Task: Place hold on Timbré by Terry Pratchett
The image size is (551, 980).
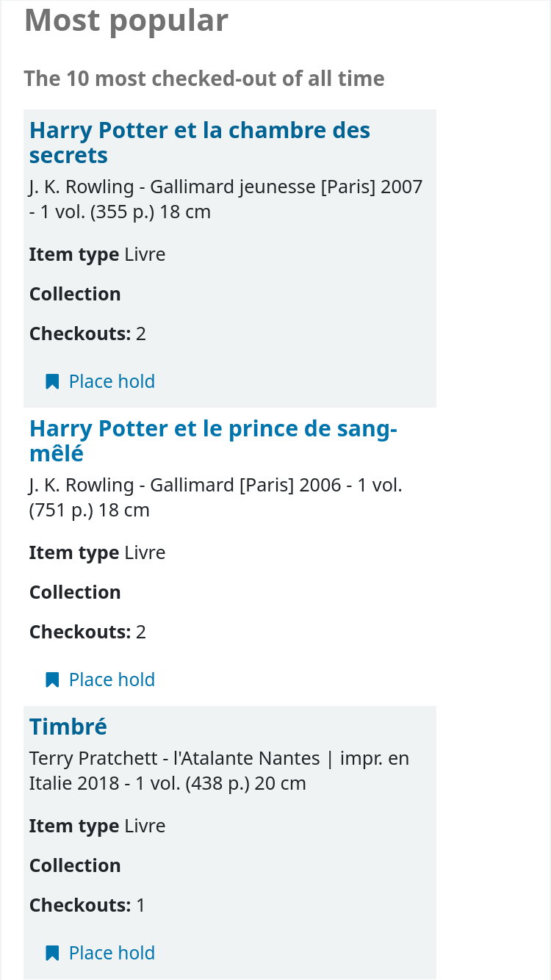Action: click(x=112, y=954)
